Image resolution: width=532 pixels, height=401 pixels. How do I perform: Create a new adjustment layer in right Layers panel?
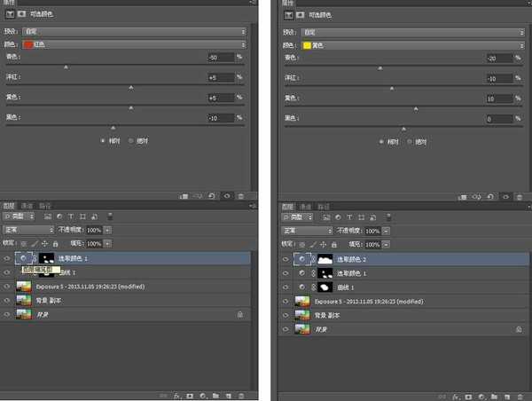481,394
